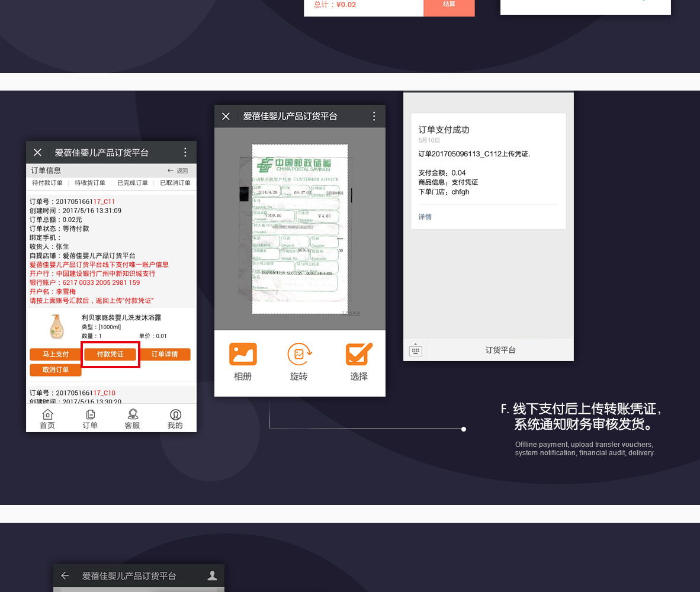The height and width of the screenshot is (592, 700).
Task: Click 下单门店 chfgh line
Action: coord(444,192)
